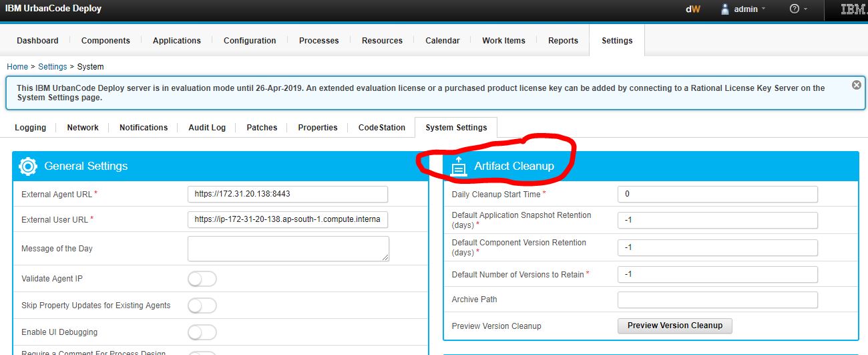Toggle Validate Agent IP switch
The width and height of the screenshot is (868, 355).
click(202, 279)
